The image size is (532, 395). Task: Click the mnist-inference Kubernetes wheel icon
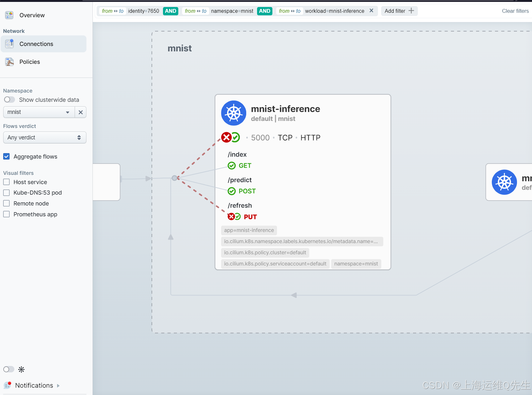click(x=234, y=113)
